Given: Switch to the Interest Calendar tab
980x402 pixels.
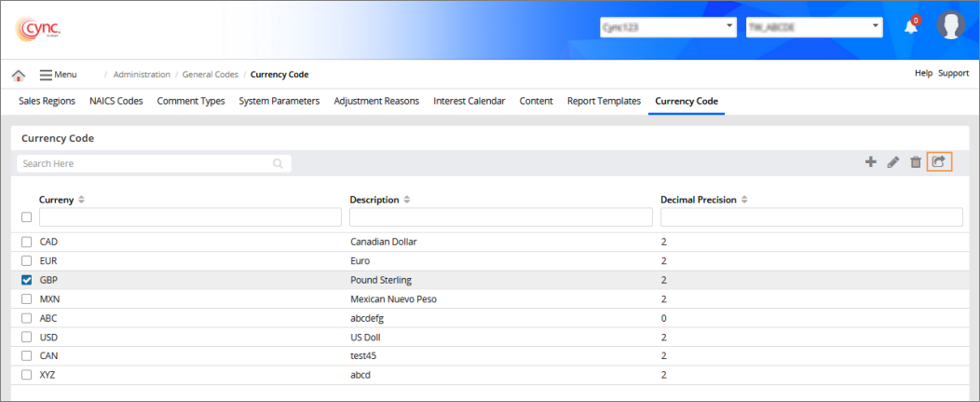Looking at the screenshot, I should 469,101.
